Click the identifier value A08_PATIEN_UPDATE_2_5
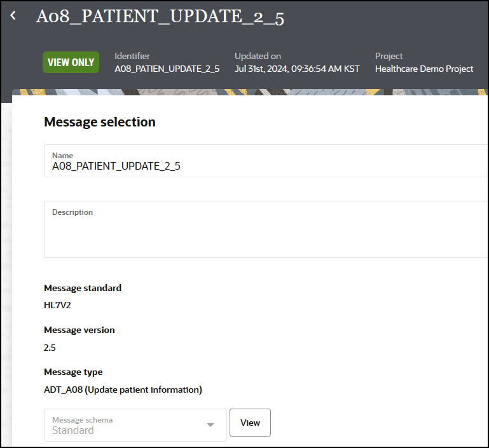The height and width of the screenshot is (448, 489). (x=167, y=69)
